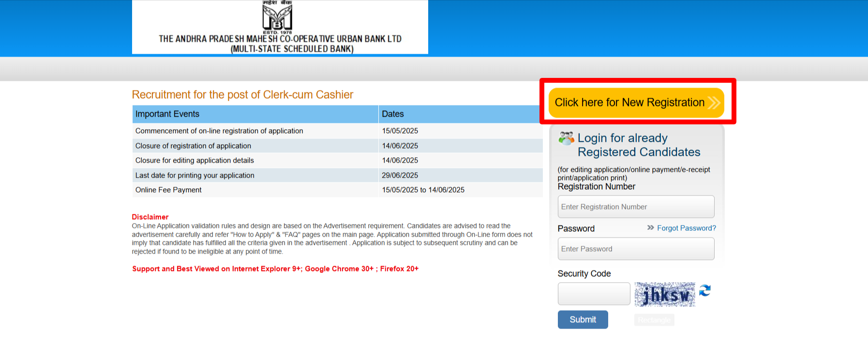Refresh the captcha security code
The width and height of the screenshot is (868, 361).
pos(705,290)
